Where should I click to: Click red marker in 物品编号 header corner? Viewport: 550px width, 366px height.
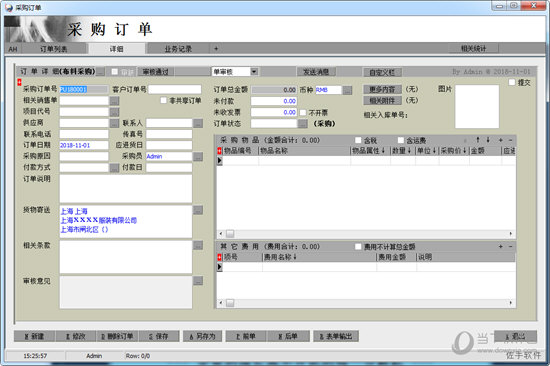coord(219,151)
